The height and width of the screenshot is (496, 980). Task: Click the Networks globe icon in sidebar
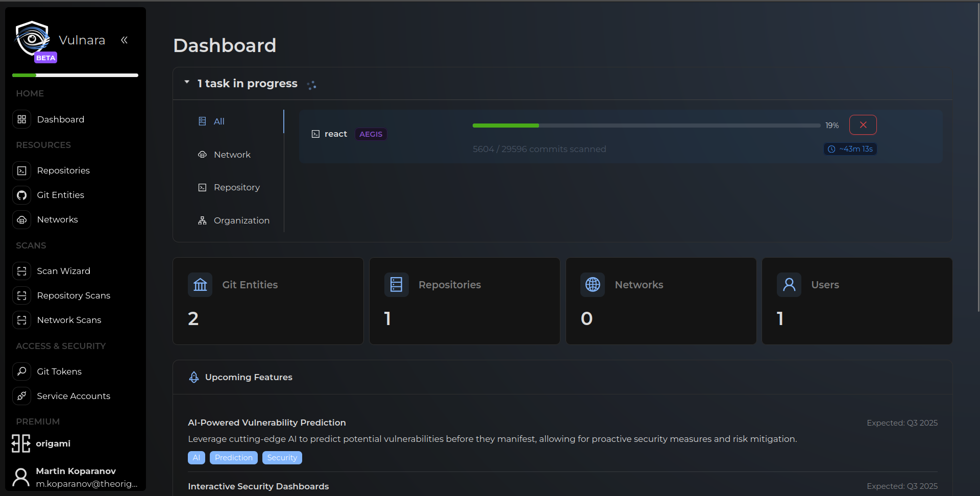coord(21,219)
